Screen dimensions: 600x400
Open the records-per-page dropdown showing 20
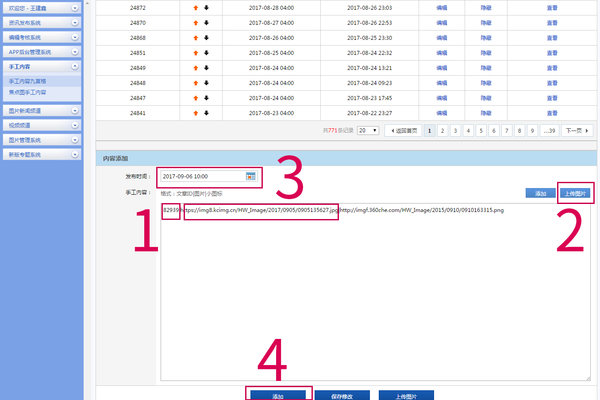(368, 130)
